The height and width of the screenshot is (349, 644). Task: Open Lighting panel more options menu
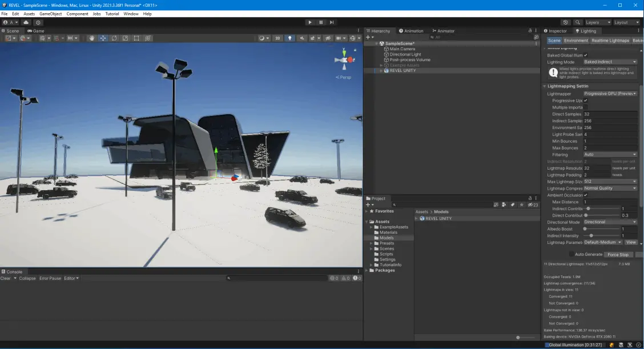click(638, 30)
